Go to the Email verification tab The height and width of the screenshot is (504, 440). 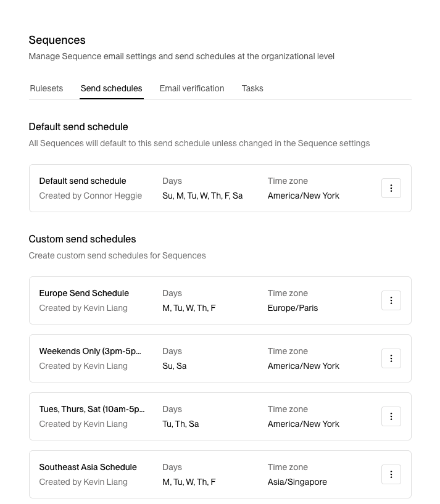192,88
